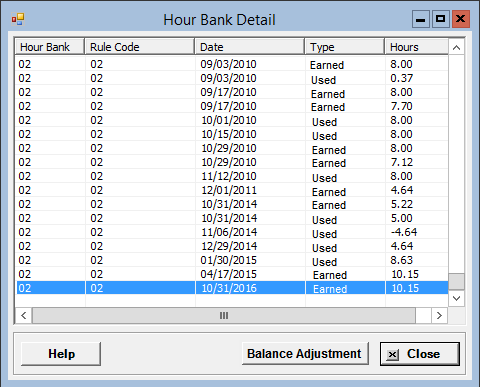Sort by the Hours column header
The width and height of the screenshot is (480, 387).
coord(417,47)
